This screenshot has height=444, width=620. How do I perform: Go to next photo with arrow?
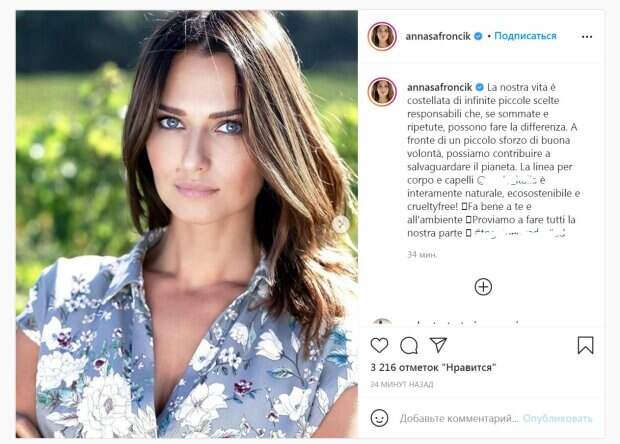coord(340,224)
